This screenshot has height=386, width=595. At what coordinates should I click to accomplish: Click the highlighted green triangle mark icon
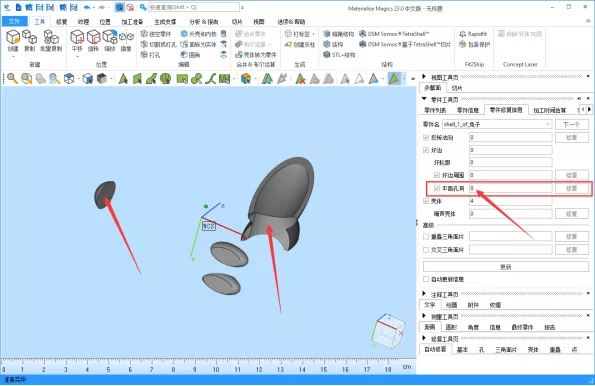tap(394, 79)
